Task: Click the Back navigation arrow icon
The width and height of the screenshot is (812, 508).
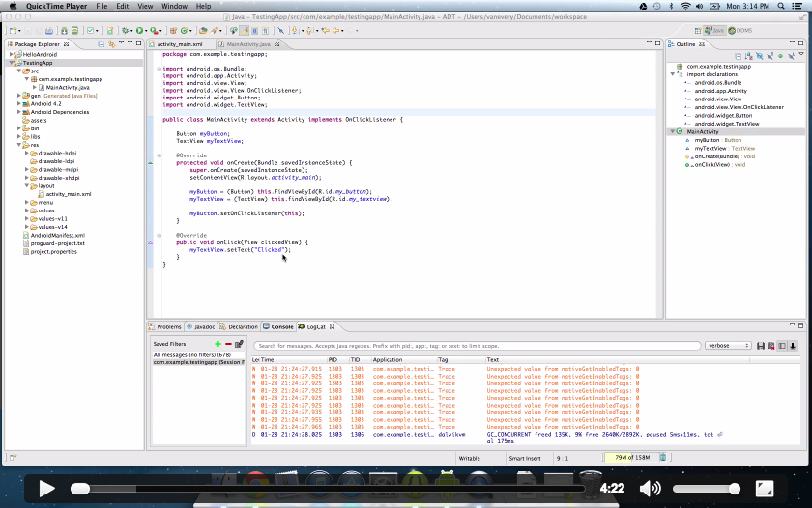Action: pyautogui.click(x=336, y=31)
